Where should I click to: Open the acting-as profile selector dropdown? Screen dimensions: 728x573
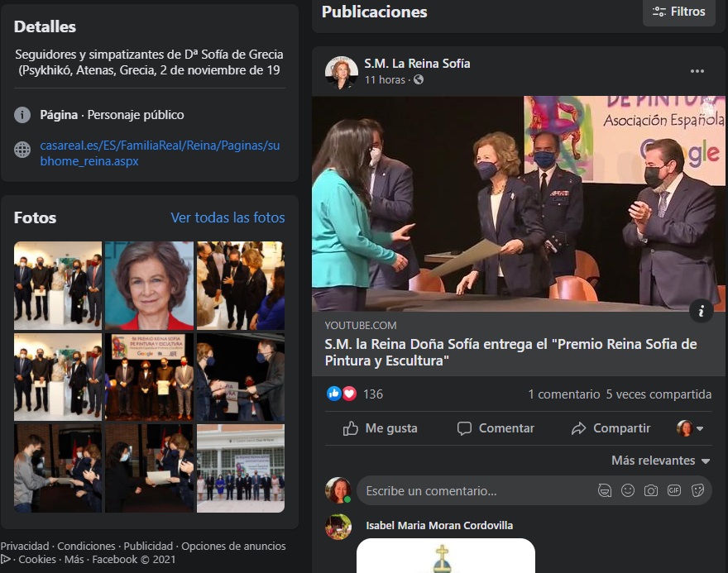(x=690, y=428)
